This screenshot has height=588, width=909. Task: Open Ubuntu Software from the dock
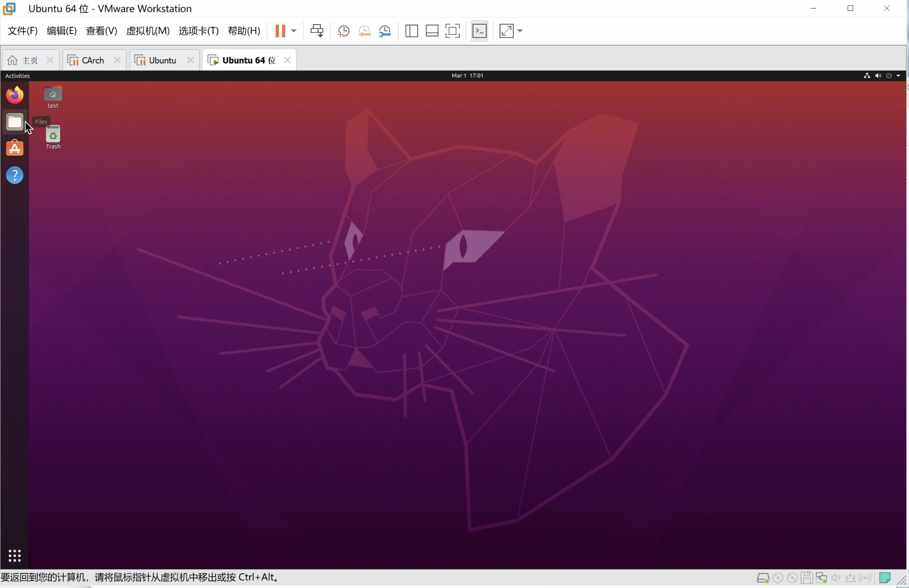click(15, 148)
